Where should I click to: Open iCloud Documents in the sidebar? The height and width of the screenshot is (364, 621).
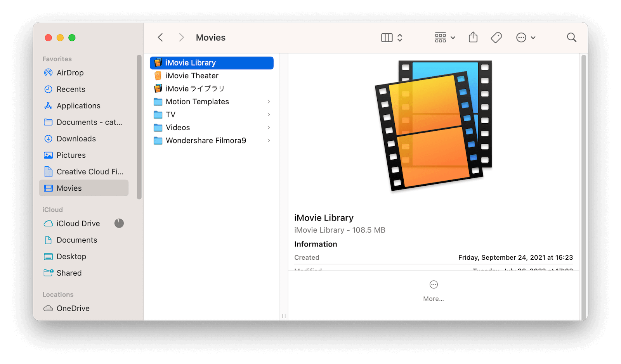pyautogui.click(x=83, y=240)
